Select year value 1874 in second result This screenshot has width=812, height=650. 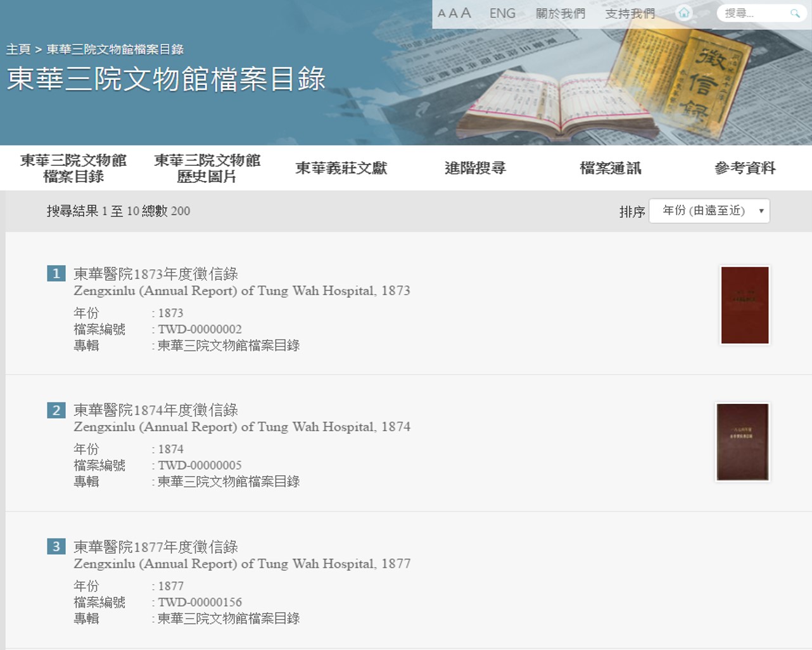point(171,449)
